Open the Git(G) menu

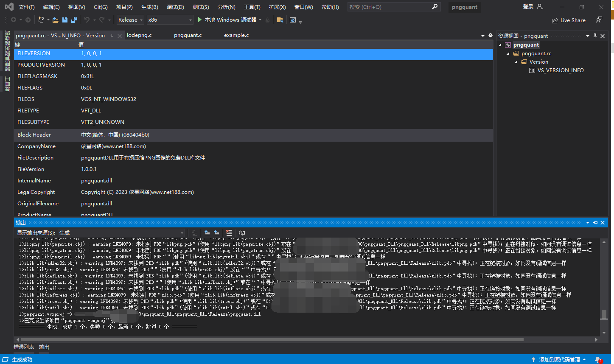pos(101,7)
